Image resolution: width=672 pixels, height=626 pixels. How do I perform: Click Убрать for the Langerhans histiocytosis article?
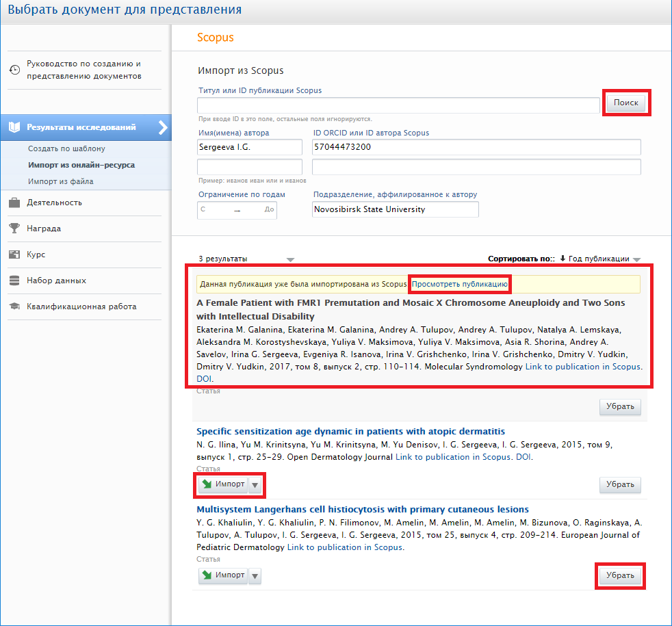click(620, 576)
